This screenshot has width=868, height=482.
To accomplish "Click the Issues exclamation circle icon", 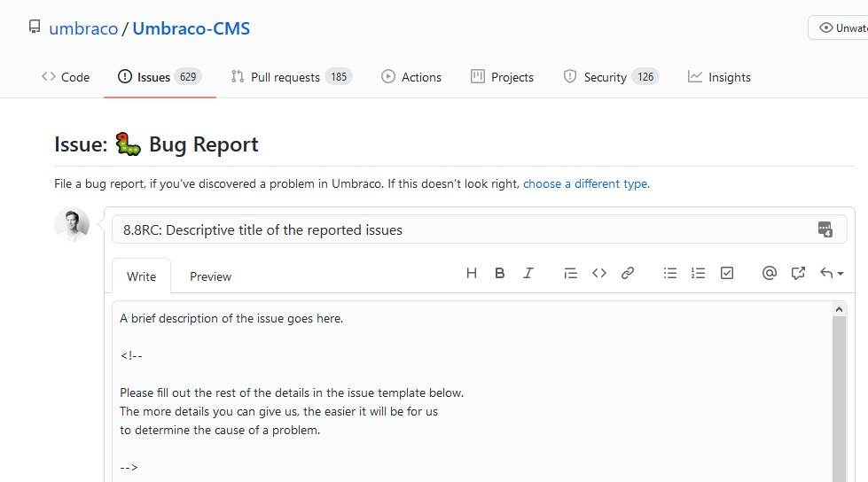I will [125, 76].
